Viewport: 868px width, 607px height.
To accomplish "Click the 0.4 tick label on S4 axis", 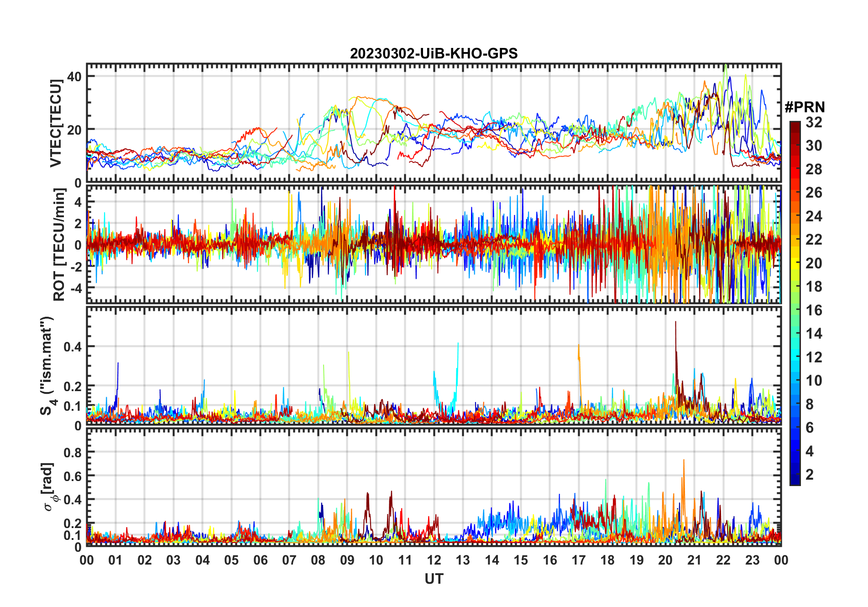I will click(x=72, y=347).
